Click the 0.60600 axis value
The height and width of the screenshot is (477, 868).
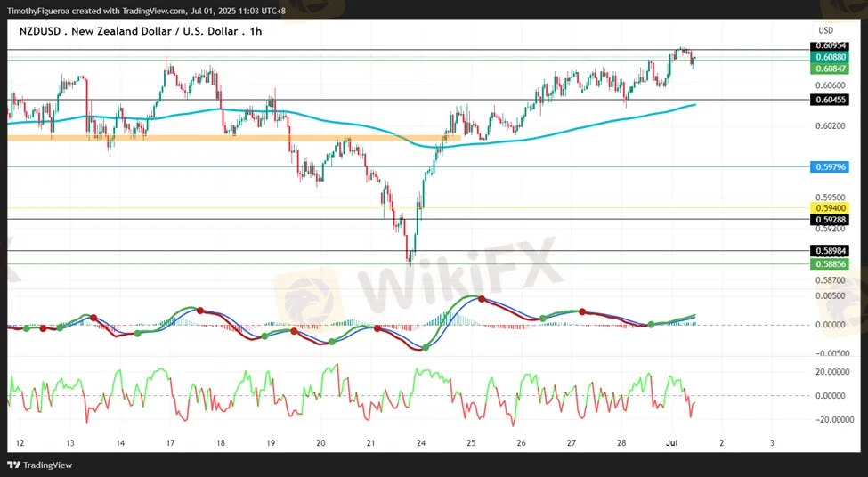tap(831, 85)
